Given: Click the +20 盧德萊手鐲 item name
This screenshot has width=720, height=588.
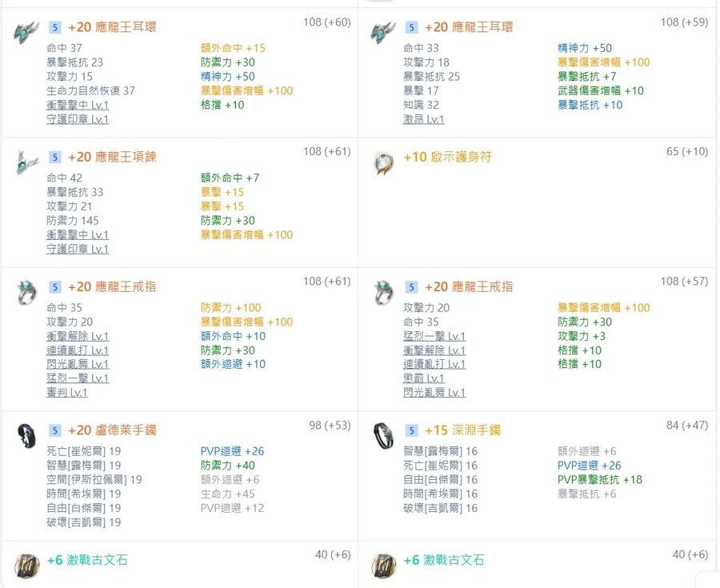Looking at the screenshot, I should pyautogui.click(x=112, y=430).
